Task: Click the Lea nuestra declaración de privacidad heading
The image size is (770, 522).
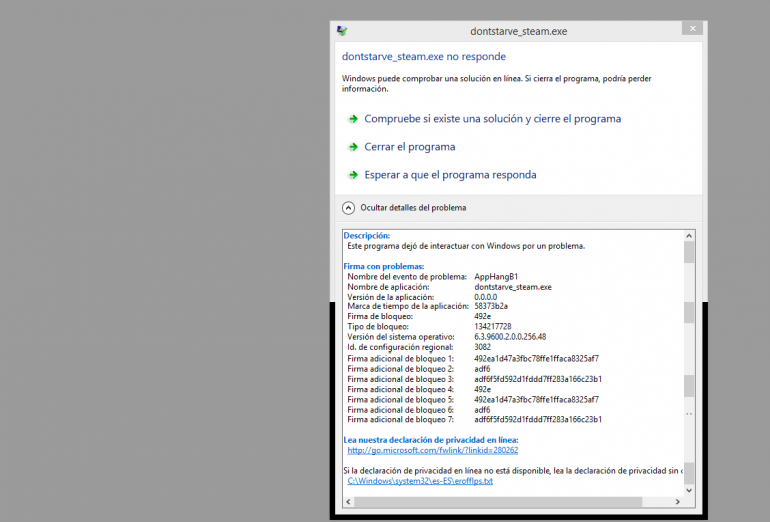Action: [x=431, y=440]
